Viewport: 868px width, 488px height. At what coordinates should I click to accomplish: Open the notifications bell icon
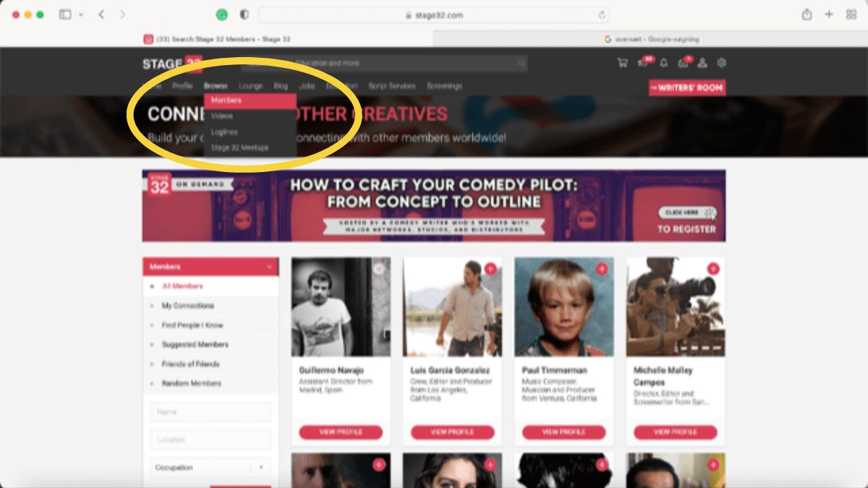[x=664, y=63]
